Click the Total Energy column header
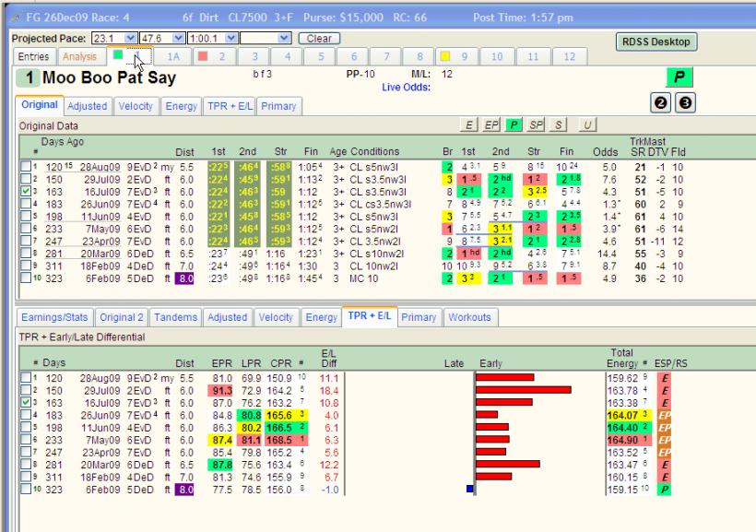 tap(622, 359)
